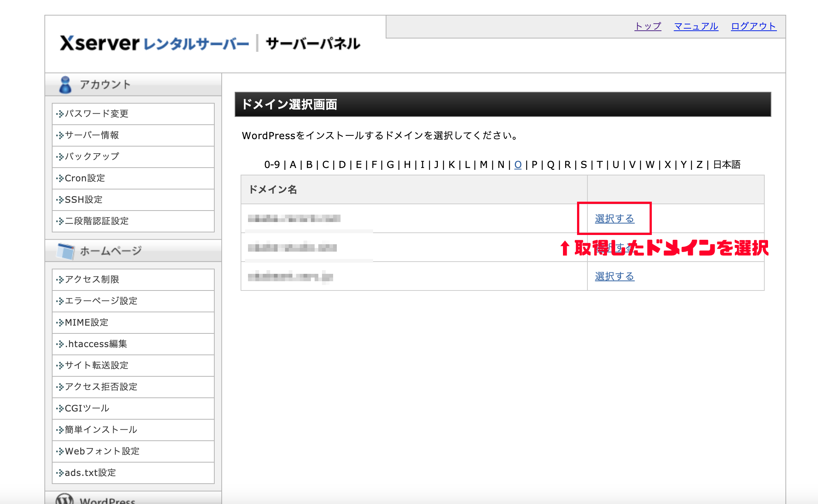This screenshot has height=504, width=818.
Task: Open SSH設定 from the account menu
Action: coord(84,199)
